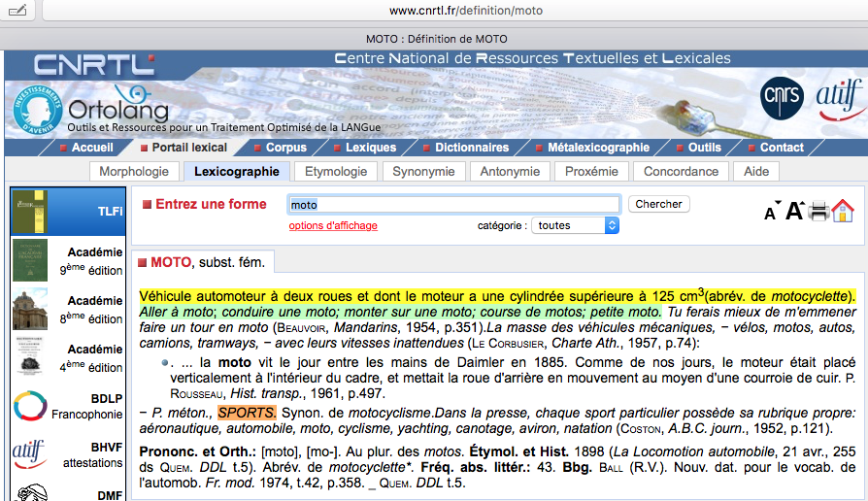Switch to the Etymologie tab
This screenshot has height=501, width=868.
click(x=336, y=172)
